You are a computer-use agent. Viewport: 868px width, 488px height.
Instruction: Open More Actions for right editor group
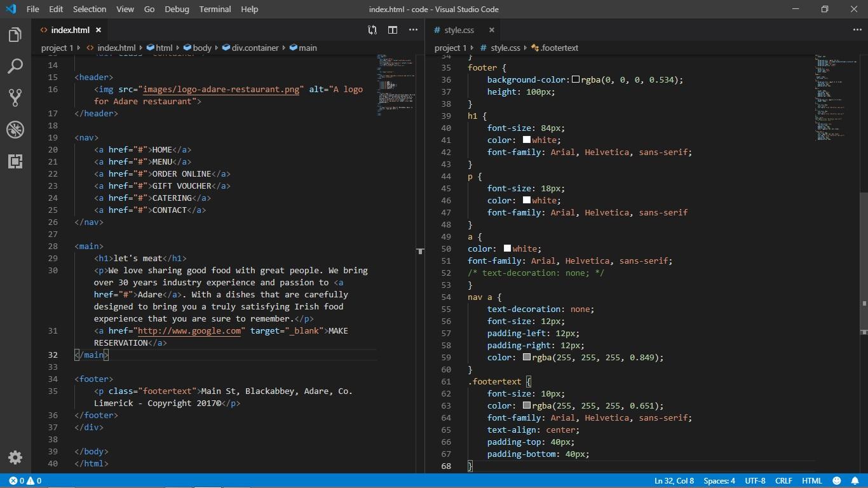857,30
